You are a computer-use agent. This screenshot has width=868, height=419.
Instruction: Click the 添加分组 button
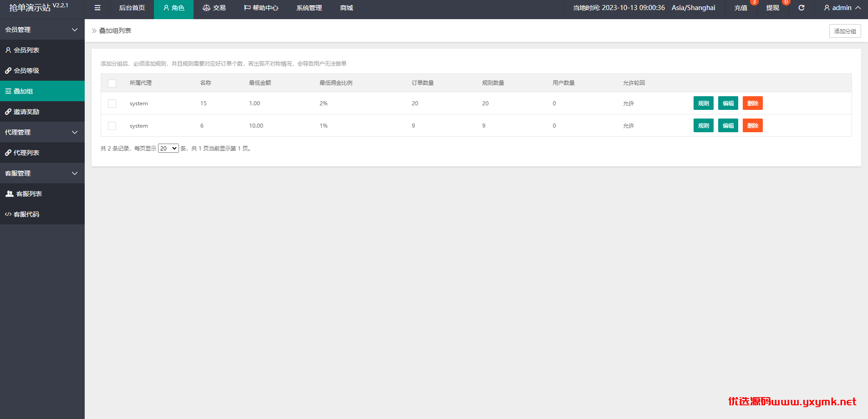tap(845, 31)
